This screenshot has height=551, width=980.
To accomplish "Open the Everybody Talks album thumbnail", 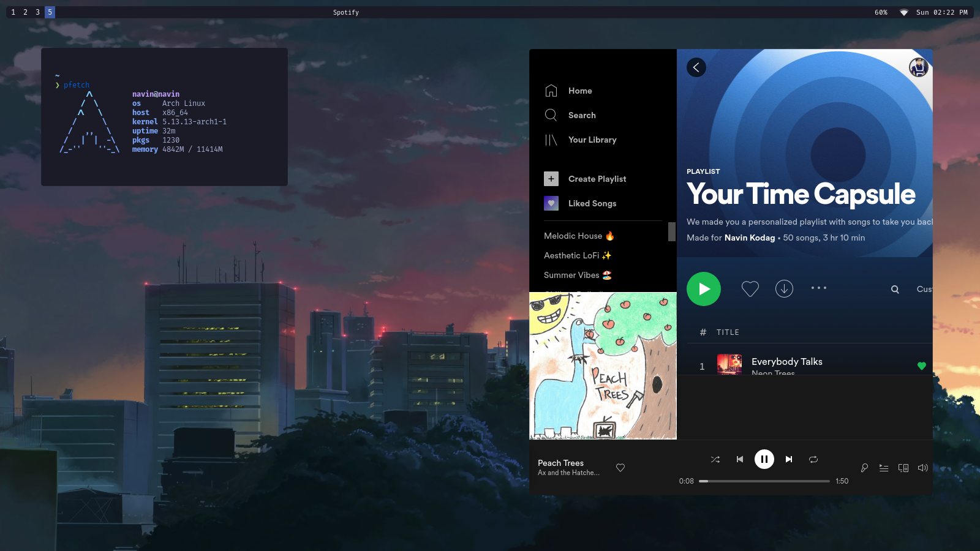I will click(729, 364).
